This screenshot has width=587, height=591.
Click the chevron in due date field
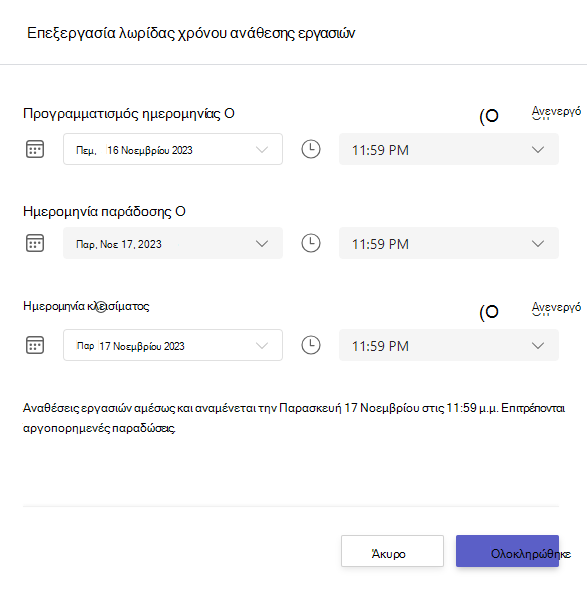pos(262,243)
